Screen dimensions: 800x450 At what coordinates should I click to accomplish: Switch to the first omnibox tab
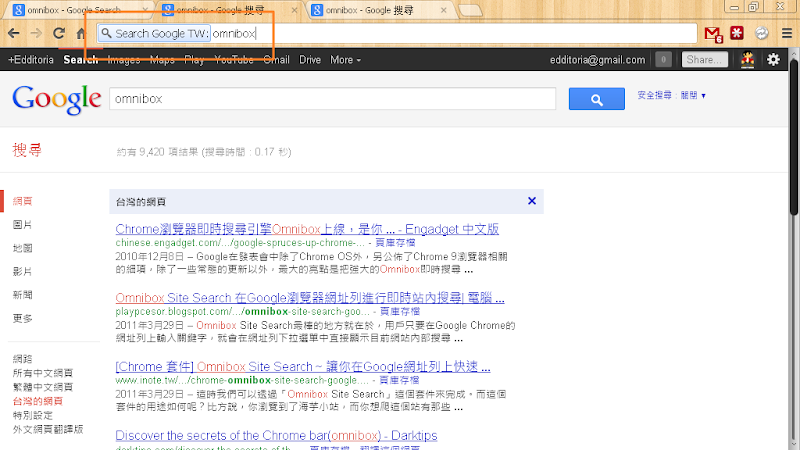tap(77, 10)
